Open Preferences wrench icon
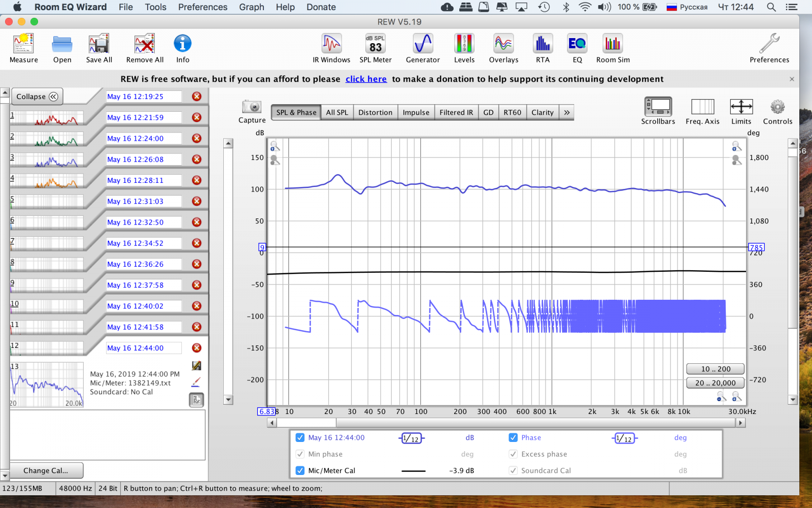Viewport: 812px width, 508px height. pos(769,44)
